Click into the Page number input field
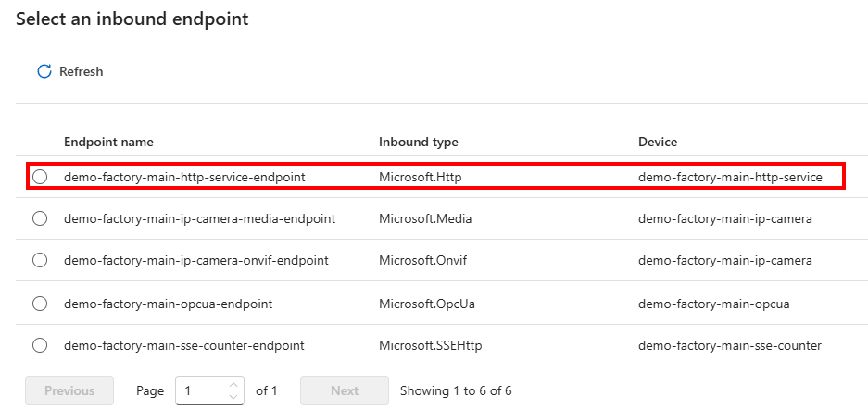 tap(199, 390)
